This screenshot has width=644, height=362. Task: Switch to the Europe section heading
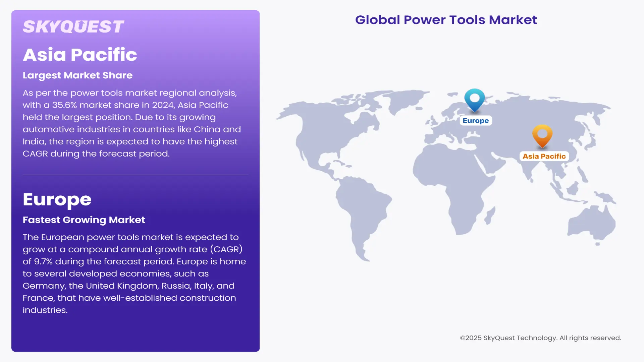tap(57, 199)
